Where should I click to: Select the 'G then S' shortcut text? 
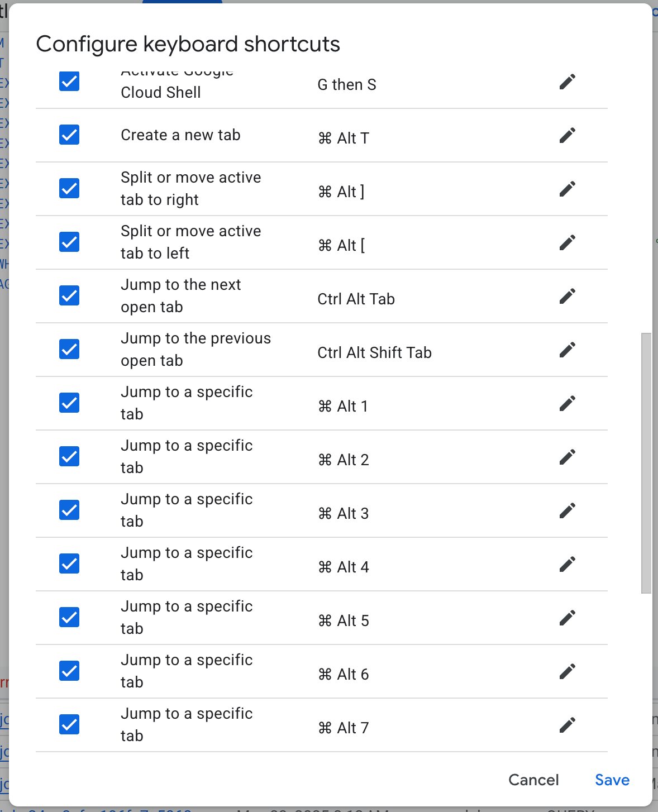point(347,85)
